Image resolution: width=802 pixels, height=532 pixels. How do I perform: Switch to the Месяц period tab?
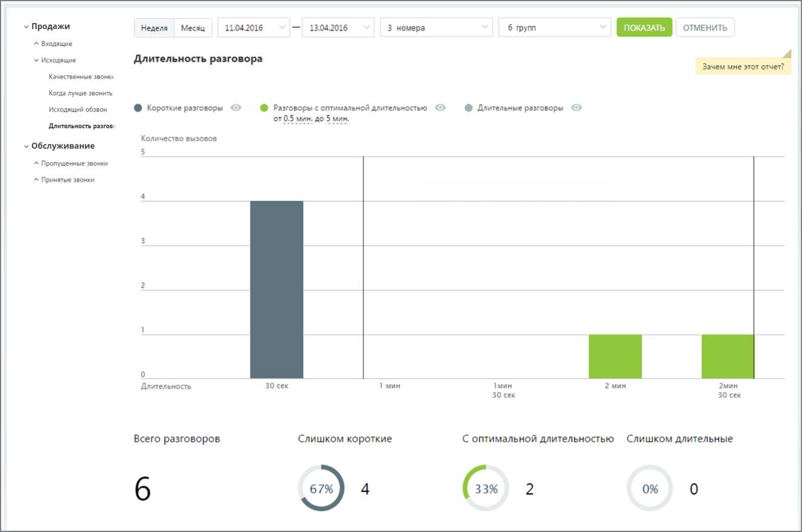pyautogui.click(x=193, y=28)
